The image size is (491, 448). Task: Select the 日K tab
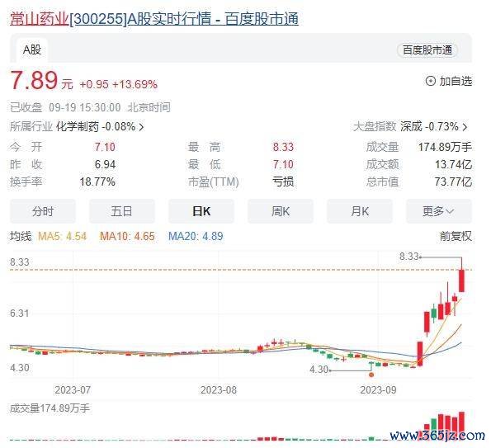201,211
